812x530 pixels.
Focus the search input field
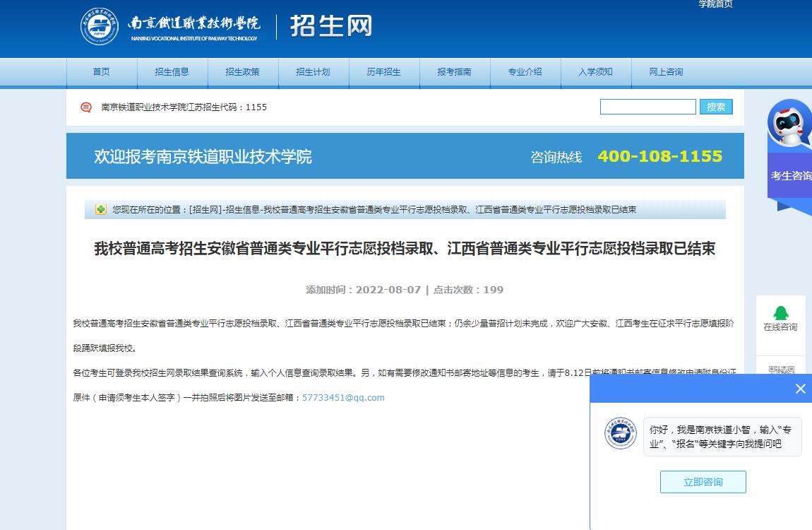(648, 107)
